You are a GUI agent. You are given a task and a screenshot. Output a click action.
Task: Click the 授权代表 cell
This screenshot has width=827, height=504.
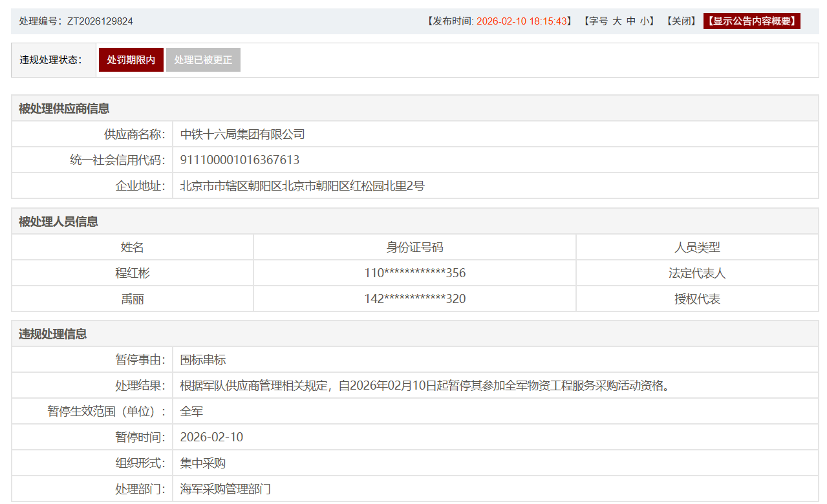[x=697, y=299]
